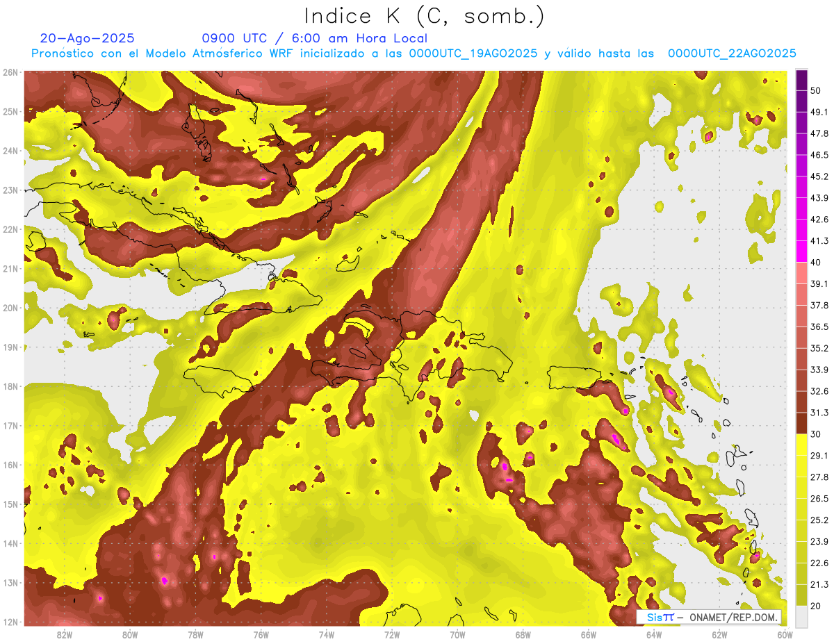Click the longitude label "76W"

click(x=261, y=634)
